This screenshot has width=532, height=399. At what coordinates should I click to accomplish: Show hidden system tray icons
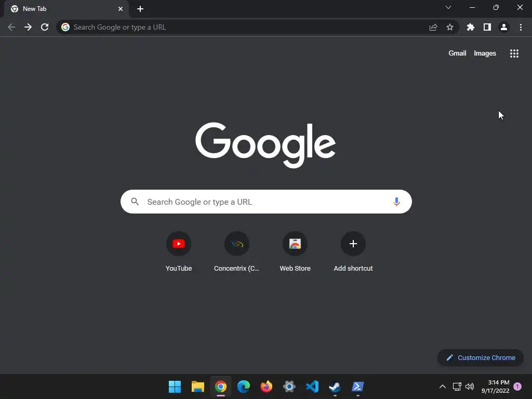tap(443, 387)
